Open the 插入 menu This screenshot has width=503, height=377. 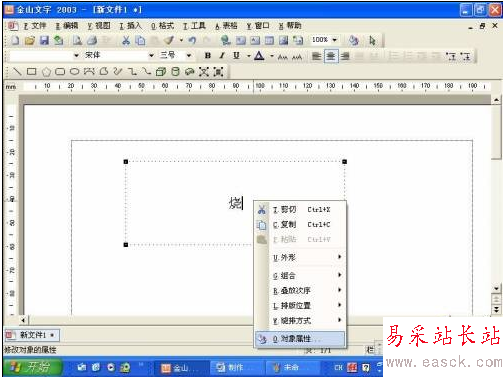(131, 26)
